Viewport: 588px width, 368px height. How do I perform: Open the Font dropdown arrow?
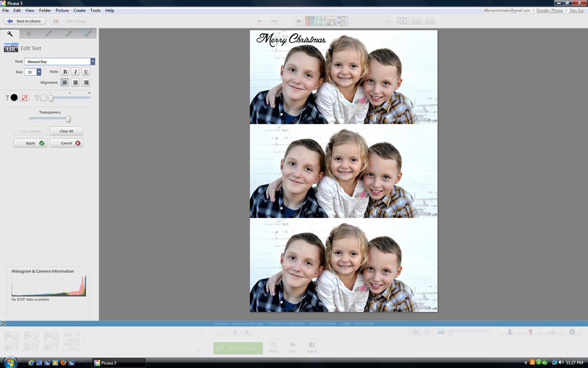tap(92, 61)
